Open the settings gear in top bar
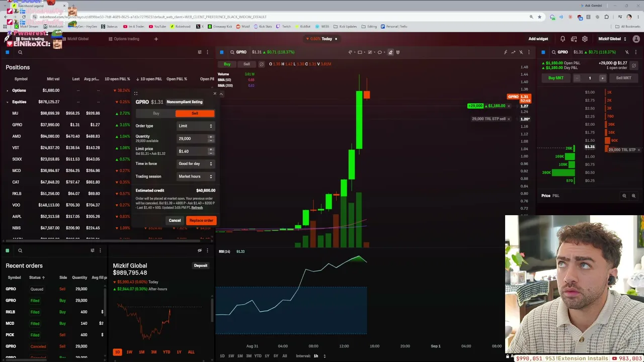644x362 pixels. point(585,39)
